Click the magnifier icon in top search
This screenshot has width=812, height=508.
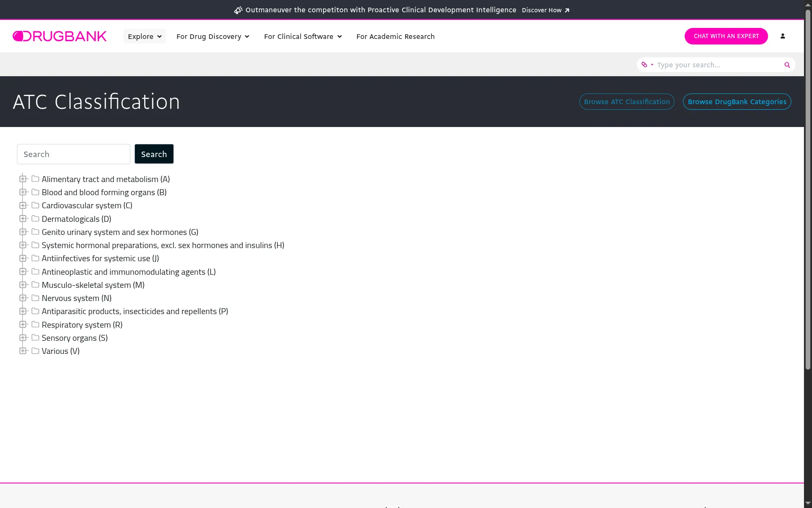click(x=787, y=65)
